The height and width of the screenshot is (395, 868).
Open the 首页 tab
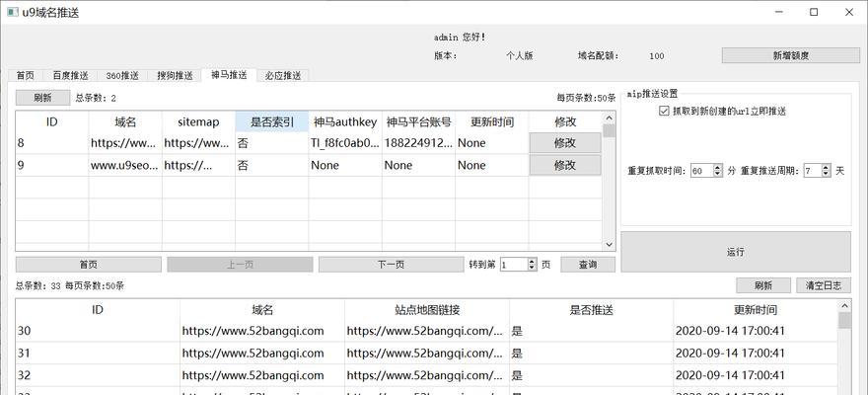click(x=26, y=75)
